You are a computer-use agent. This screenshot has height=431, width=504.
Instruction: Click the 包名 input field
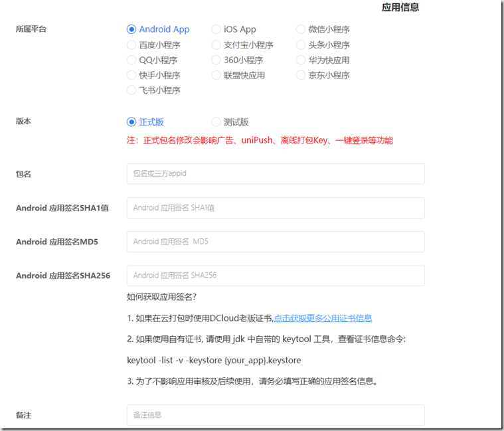coord(275,173)
